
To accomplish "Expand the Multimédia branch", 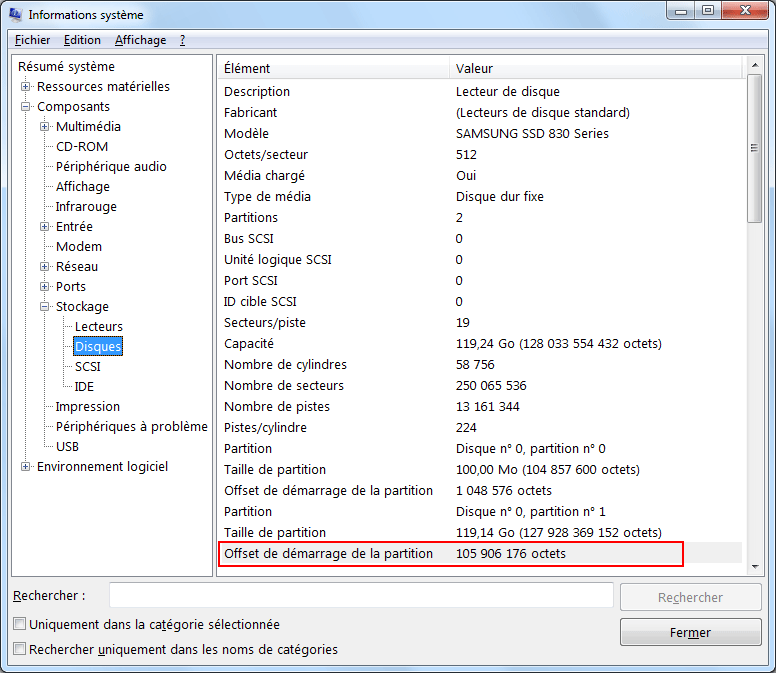I will coord(45,127).
